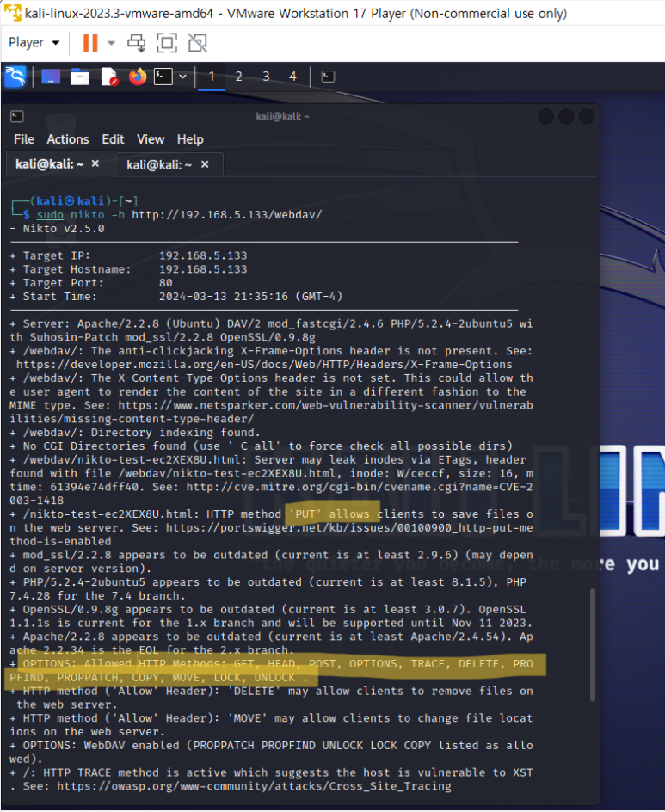The width and height of the screenshot is (665, 812).
Task: Click the show desktop panel icon
Action: [50, 77]
